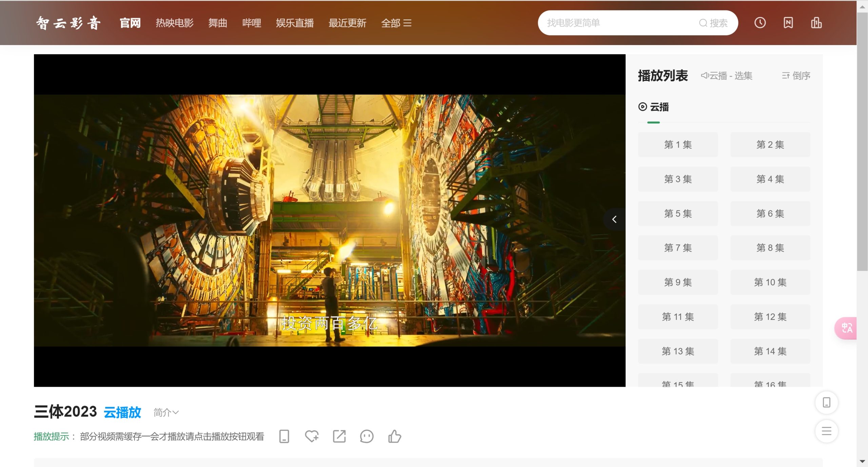
Task: Play episode 第 13 集
Action: 678,351
